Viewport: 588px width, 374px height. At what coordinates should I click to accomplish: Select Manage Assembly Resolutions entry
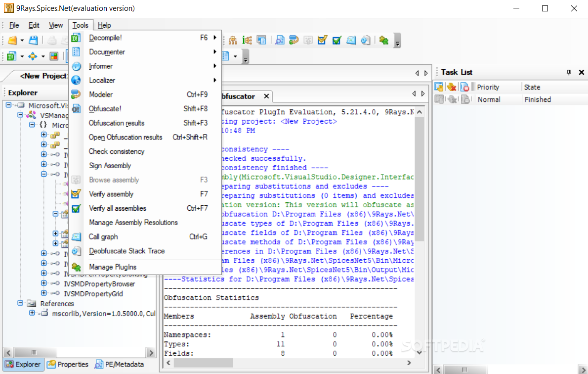click(145, 223)
